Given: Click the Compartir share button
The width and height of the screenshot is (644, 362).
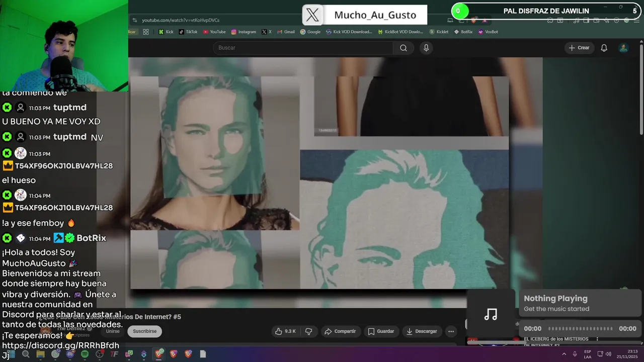Looking at the screenshot, I should (340, 331).
